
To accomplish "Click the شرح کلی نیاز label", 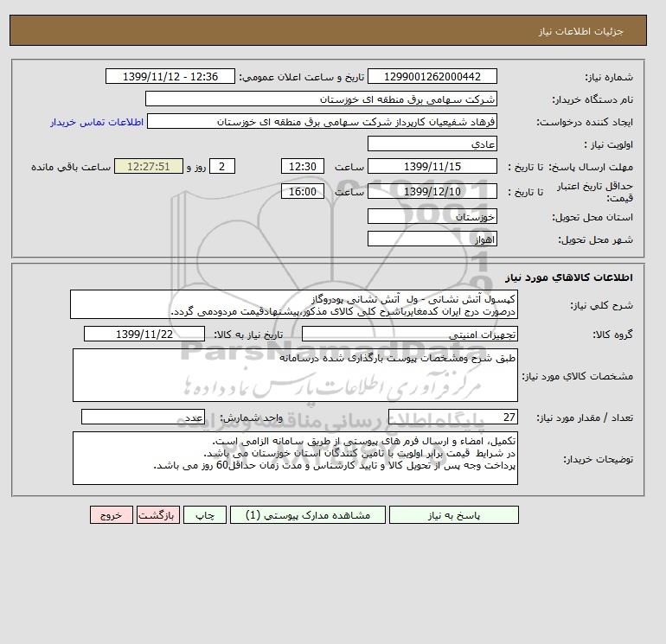I will 601,305.
